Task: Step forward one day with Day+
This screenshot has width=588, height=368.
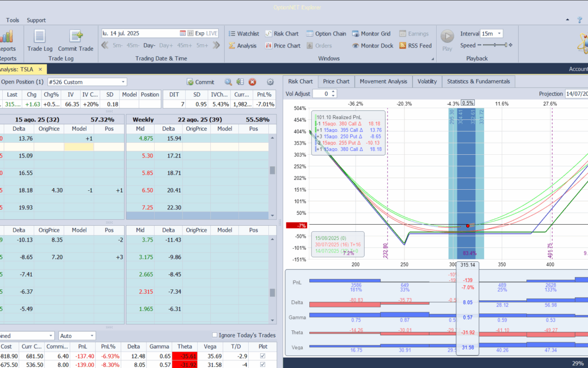Action: click(x=166, y=45)
